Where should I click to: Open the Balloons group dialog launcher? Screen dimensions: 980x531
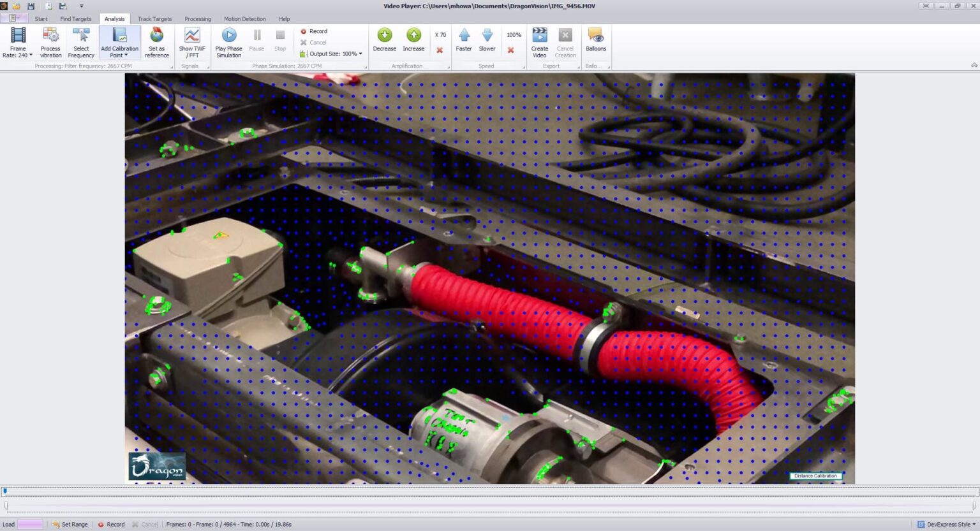(609, 67)
